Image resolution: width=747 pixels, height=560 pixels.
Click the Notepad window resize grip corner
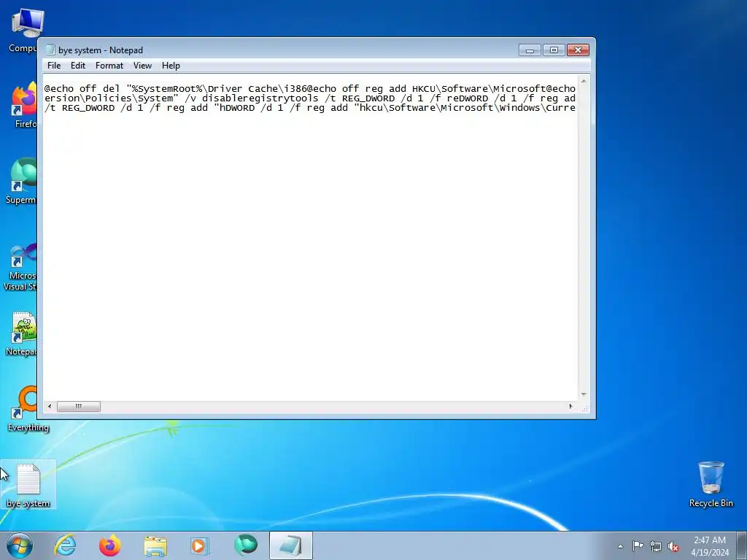pos(584,408)
